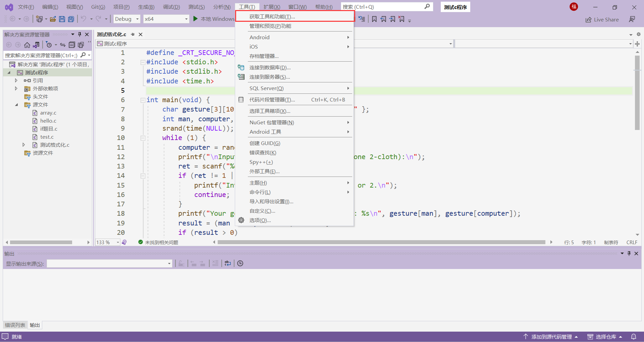Toggle auto-hide pin on Solution Explorer

(79, 35)
